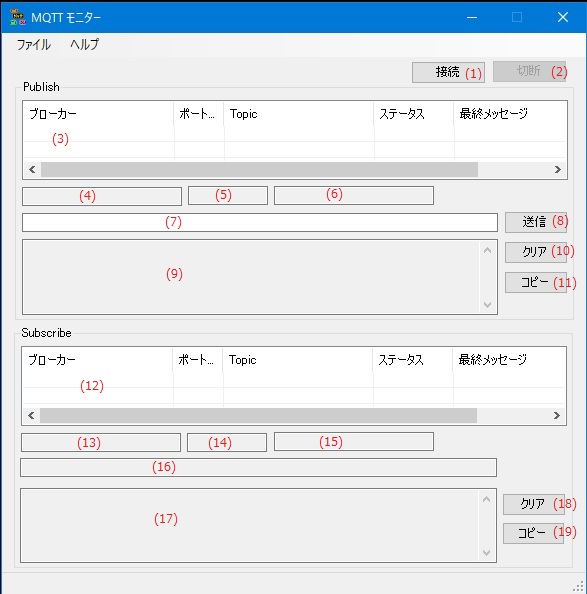Image resolution: width=587 pixels, height=594 pixels.
Task: Open the ヘルプ menu
Action: pyautogui.click(x=84, y=45)
